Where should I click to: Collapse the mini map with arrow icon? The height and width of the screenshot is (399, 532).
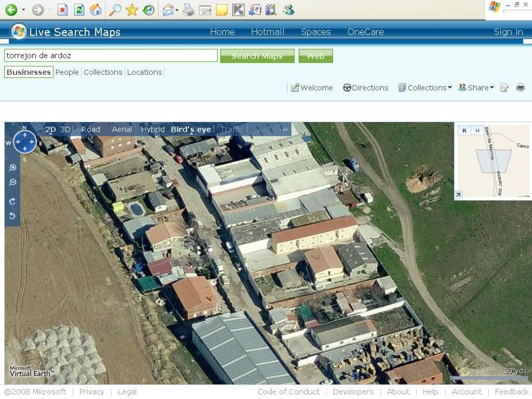(458, 195)
